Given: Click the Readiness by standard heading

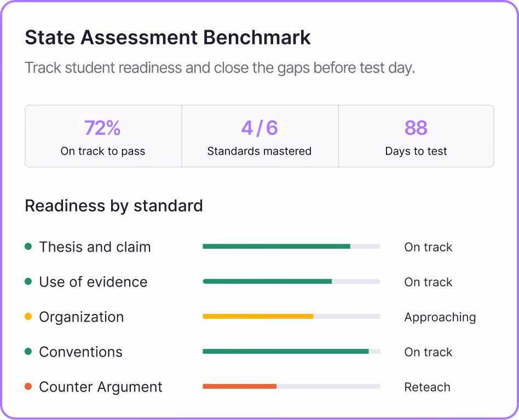Looking at the screenshot, I should tap(114, 206).
